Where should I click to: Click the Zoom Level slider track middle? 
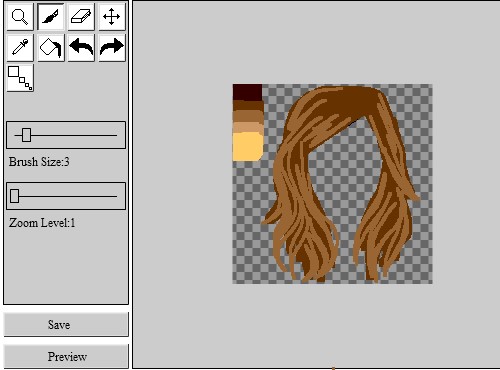66,196
